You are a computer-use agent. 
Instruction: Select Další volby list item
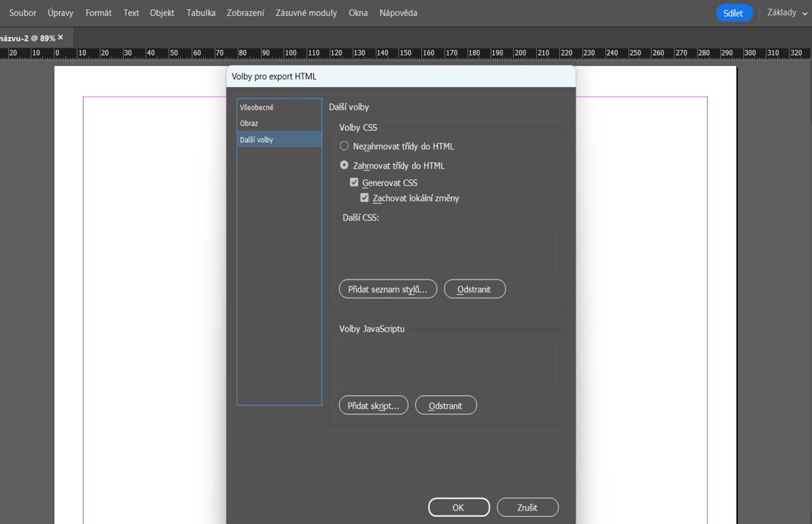coord(257,139)
